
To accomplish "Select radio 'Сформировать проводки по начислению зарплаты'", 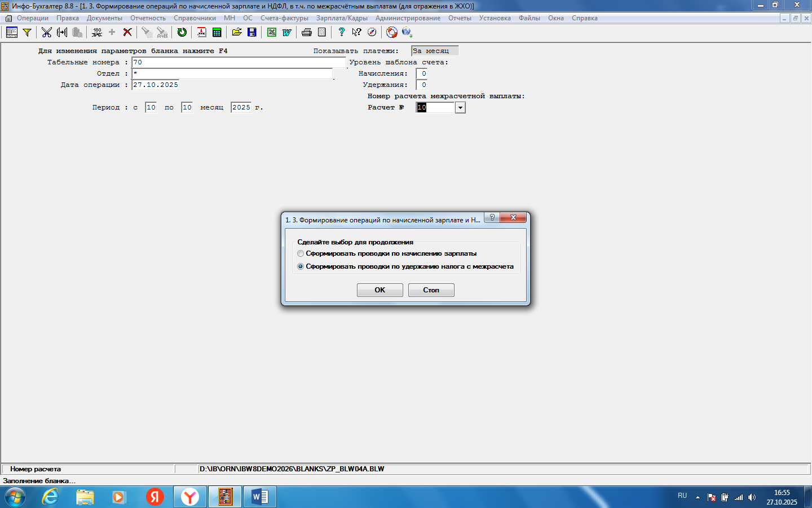I will click(301, 254).
